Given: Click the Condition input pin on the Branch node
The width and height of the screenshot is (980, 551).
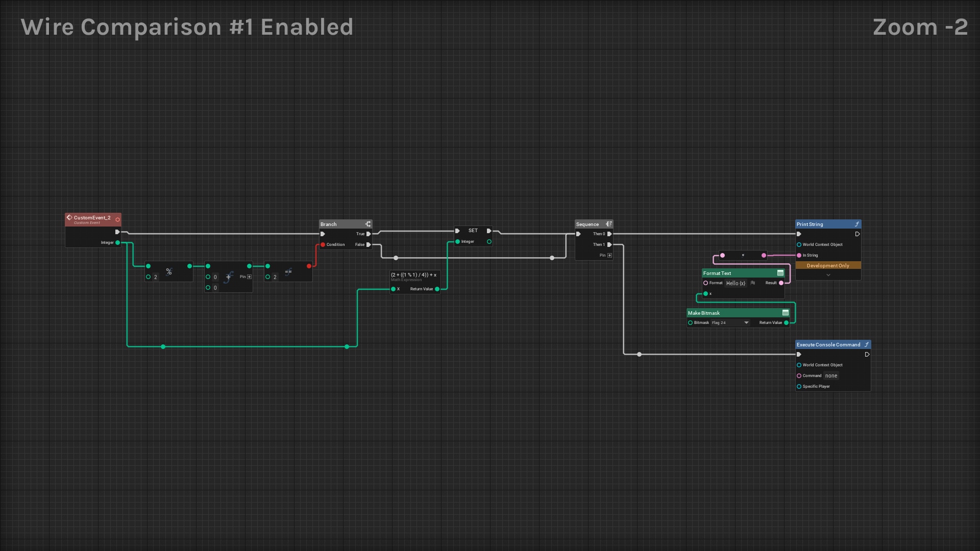Looking at the screenshot, I should click(x=323, y=244).
